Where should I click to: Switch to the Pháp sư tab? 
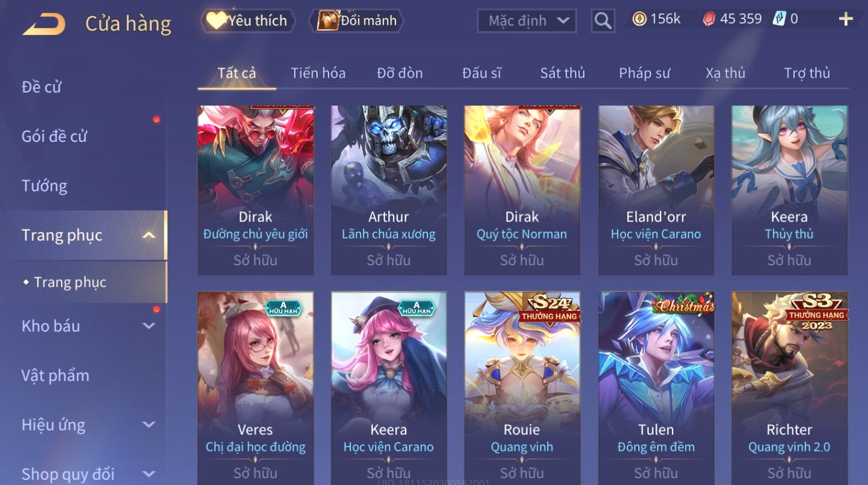point(644,73)
